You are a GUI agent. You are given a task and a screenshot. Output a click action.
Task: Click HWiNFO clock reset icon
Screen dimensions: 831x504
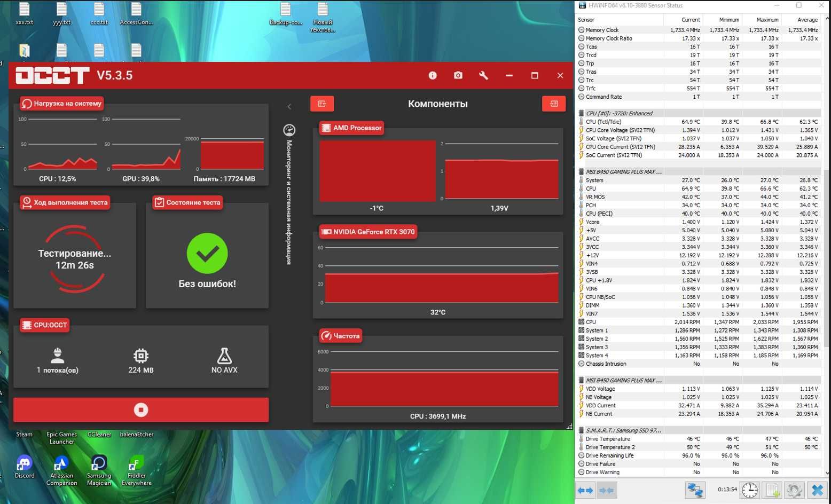pos(750,490)
